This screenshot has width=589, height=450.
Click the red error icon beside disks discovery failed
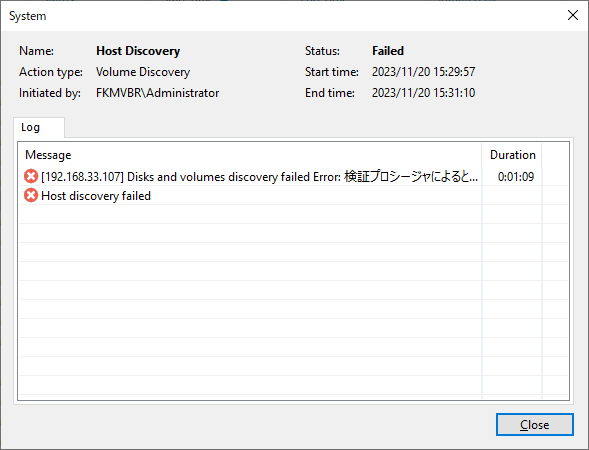click(31, 176)
